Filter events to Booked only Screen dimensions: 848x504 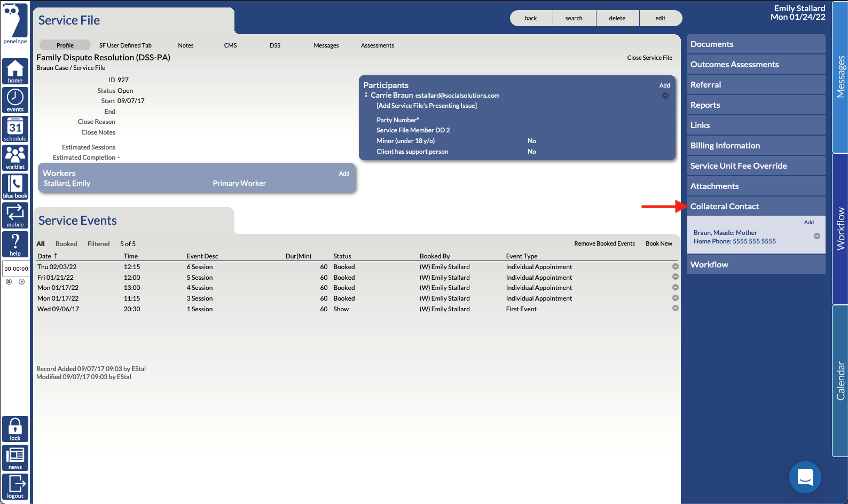coord(66,244)
